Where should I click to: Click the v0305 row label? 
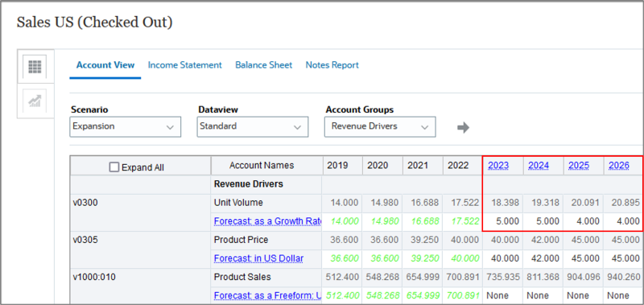click(x=86, y=240)
